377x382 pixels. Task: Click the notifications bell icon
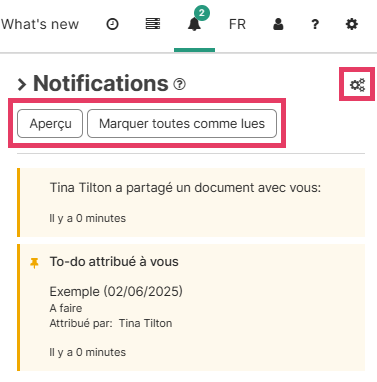point(194,24)
